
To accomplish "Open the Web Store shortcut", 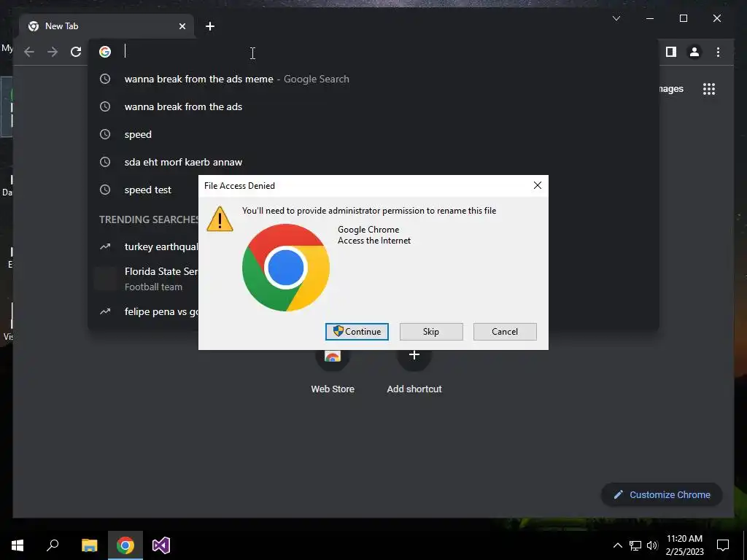I will (x=333, y=373).
